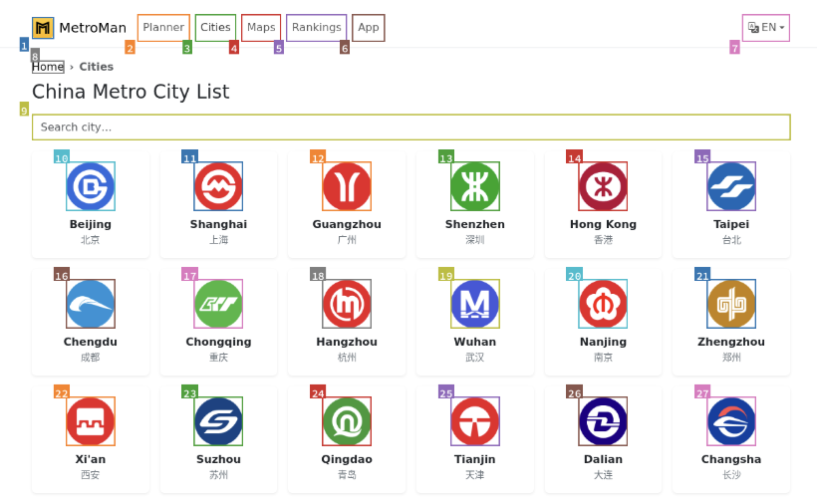This screenshot has height=504, width=817.
Task: Click the MetroMan logo link
Action: (x=80, y=28)
